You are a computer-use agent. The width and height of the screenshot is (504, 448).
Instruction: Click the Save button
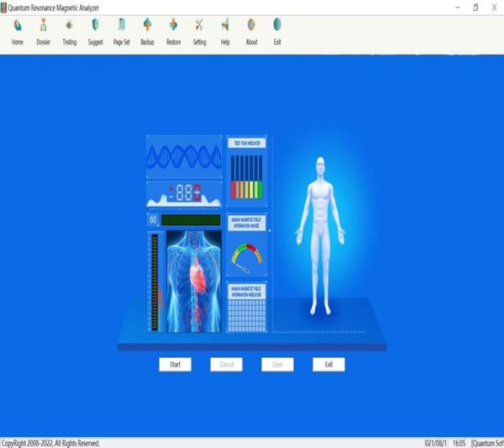point(277,364)
